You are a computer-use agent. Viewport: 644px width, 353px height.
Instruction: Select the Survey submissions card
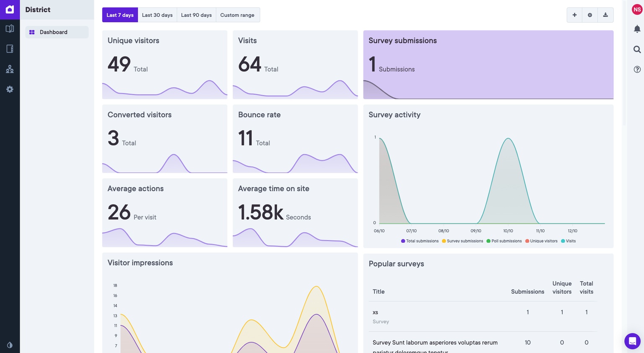point(488,65)
